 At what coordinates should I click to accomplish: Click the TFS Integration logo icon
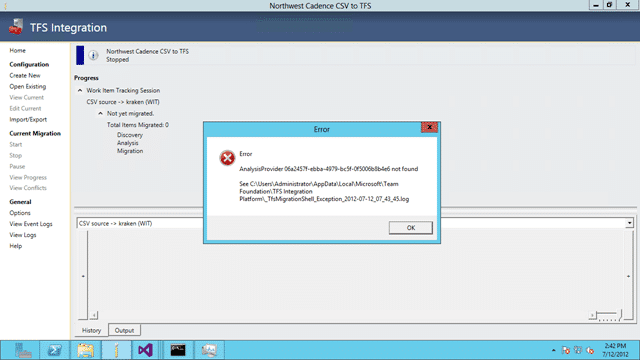tap(16, 27)
